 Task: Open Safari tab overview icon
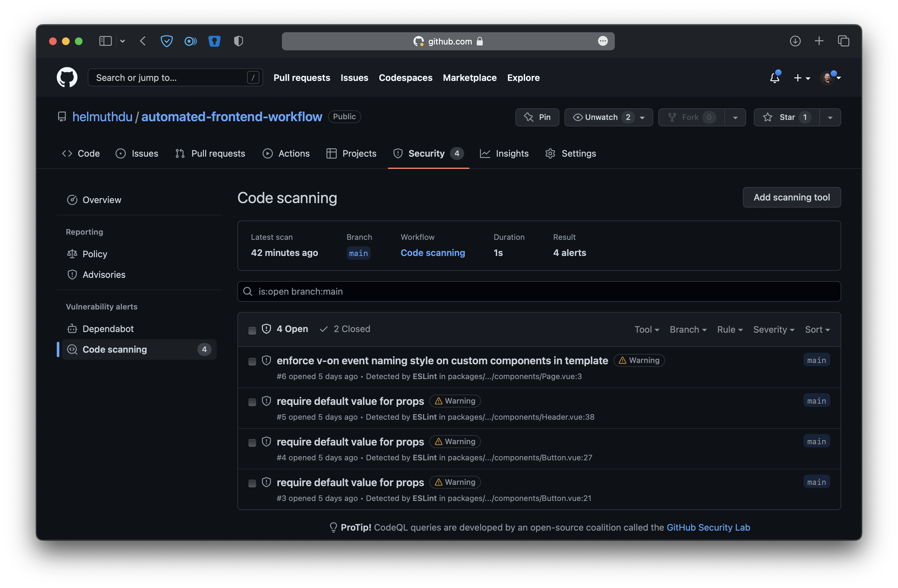point(843,41)
